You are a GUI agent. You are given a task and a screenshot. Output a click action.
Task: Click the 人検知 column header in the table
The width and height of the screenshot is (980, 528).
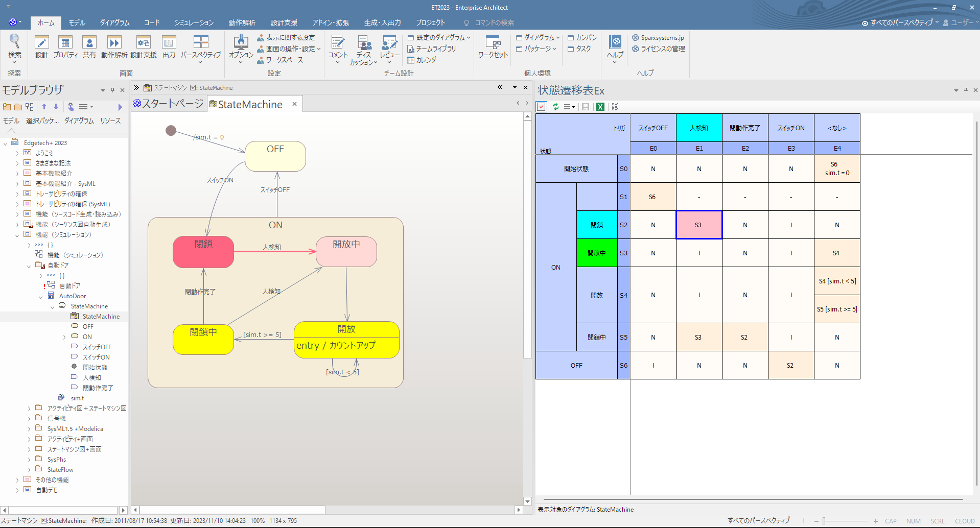tap(699, 128)
